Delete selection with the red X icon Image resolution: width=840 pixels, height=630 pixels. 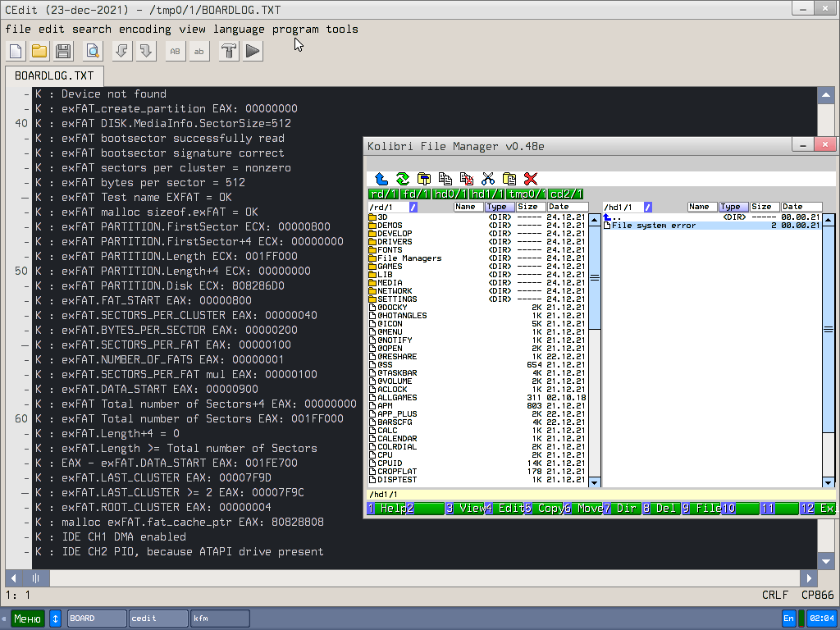tap(531, 179)
